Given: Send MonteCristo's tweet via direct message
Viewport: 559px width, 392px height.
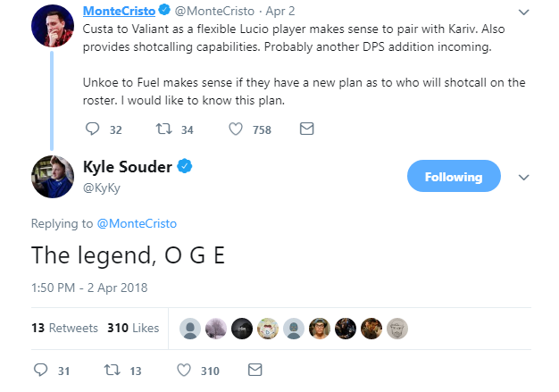Looking at the screenshot, I should click(x=306, y=129).
